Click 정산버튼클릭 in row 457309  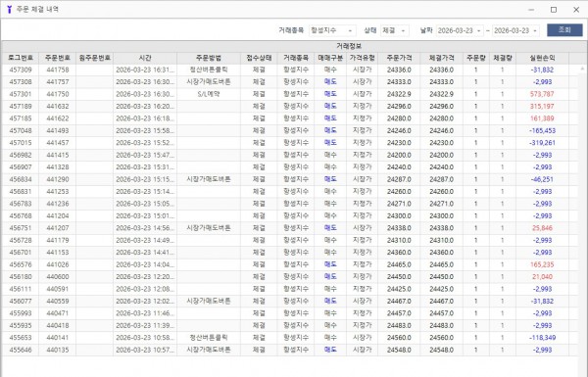coord(209,70)
